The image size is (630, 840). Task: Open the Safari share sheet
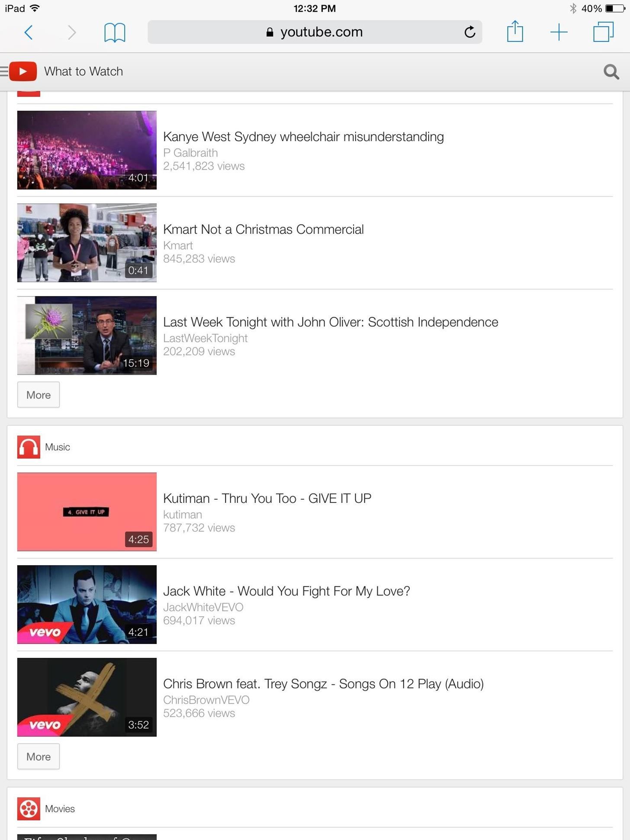515,32
